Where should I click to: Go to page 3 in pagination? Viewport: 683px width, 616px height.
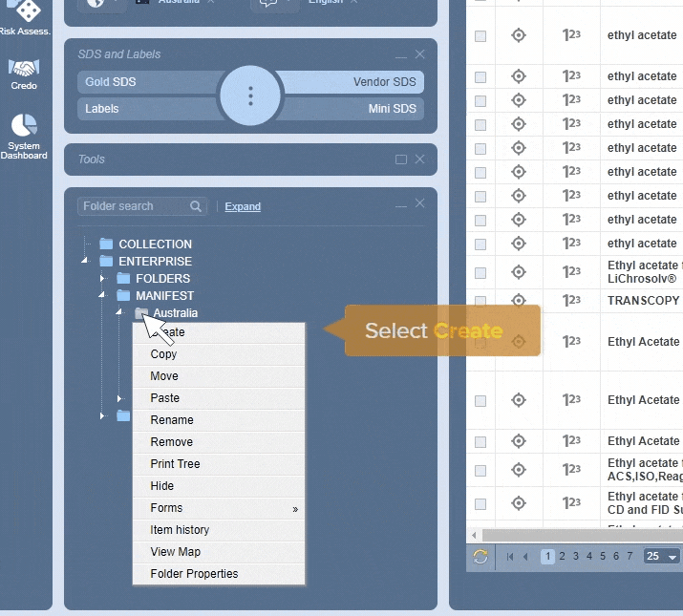(x=575, y=557)
